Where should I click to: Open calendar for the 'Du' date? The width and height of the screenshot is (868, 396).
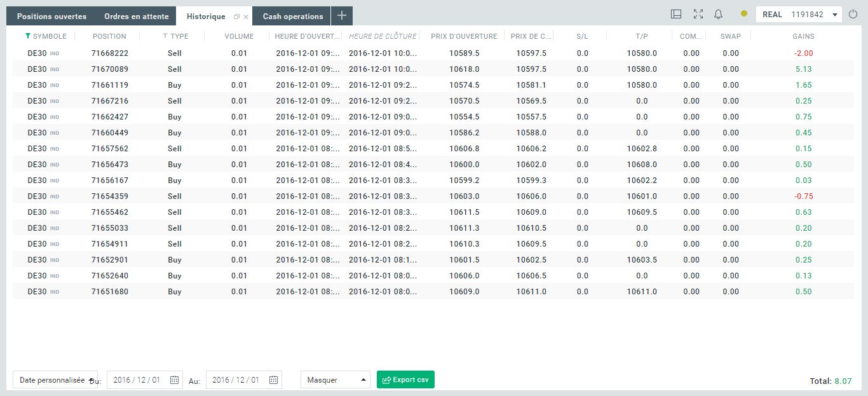pyautogui.click(x=174, y=379)
